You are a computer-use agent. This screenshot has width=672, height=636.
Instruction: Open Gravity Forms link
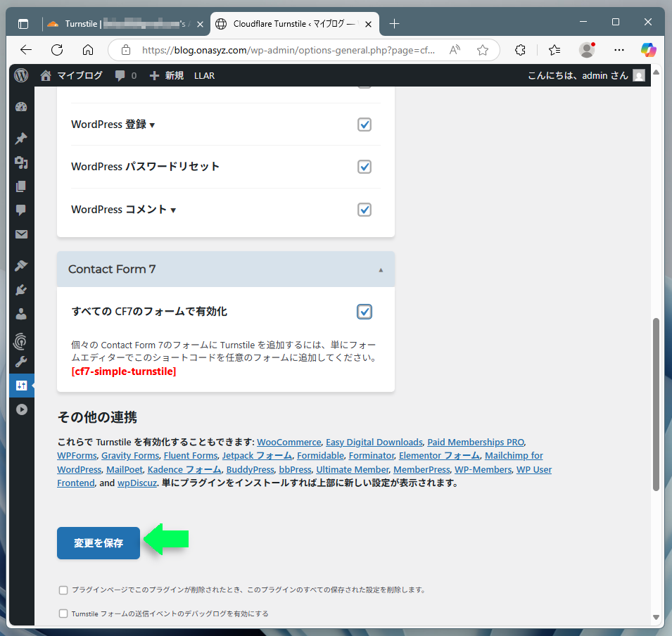pos(130,456)
